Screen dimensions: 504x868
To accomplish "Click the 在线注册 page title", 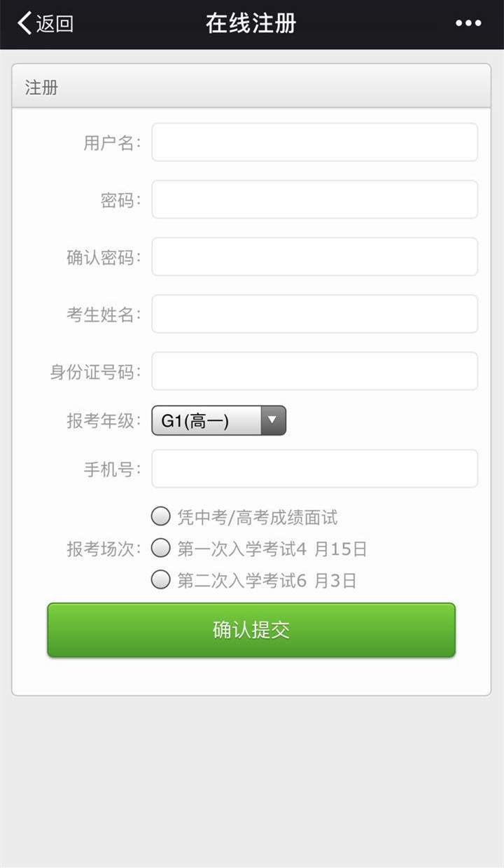I will 251,23.
